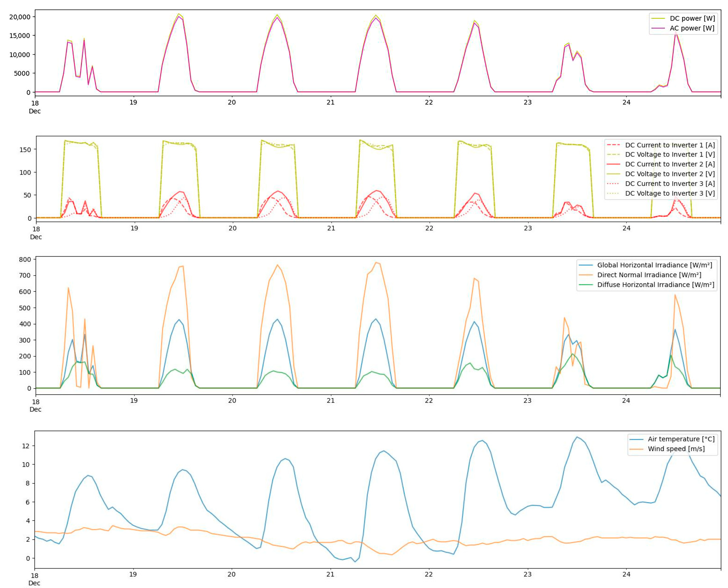Click date tick 19 under the inverter chart
The height and width of the screenshot is (588, 728).
[x=134, y=228]
